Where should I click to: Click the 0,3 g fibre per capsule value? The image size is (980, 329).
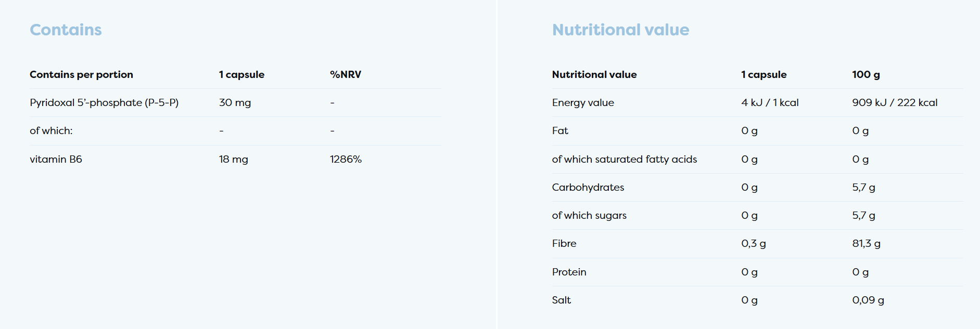[753, 244]
